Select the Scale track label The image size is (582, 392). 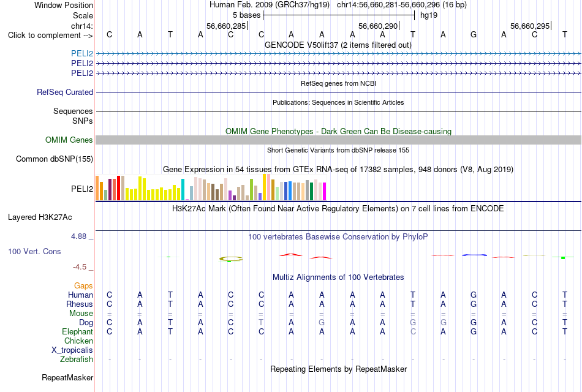pos(83,15)
